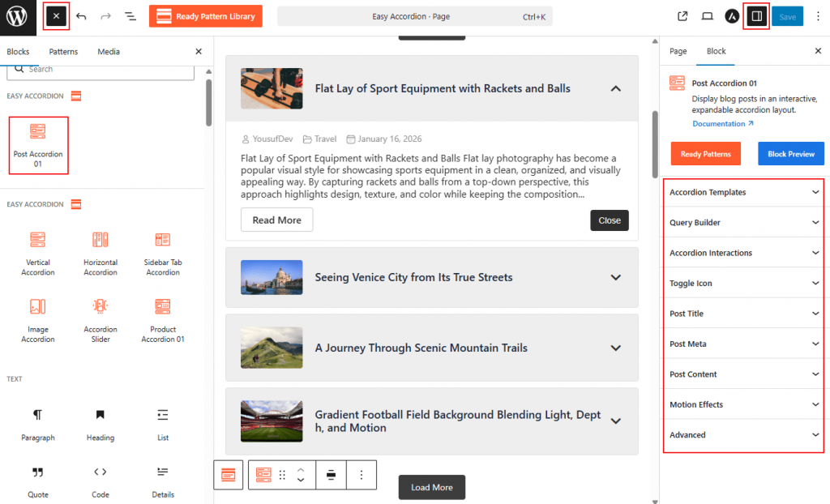Collapse the Flat Lay accordion item
The width and height of the screenshot is (830, 504).
(x=615, y=88)
